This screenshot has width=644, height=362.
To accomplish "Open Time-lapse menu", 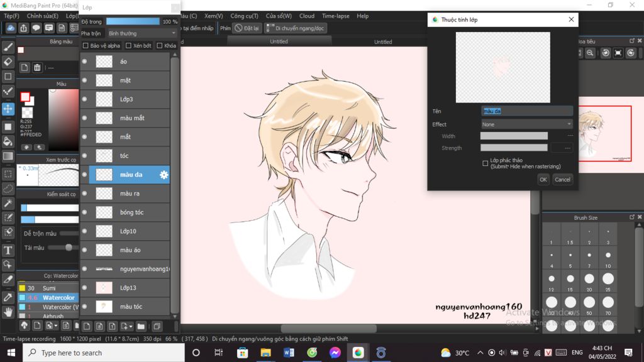I will 336,16.
